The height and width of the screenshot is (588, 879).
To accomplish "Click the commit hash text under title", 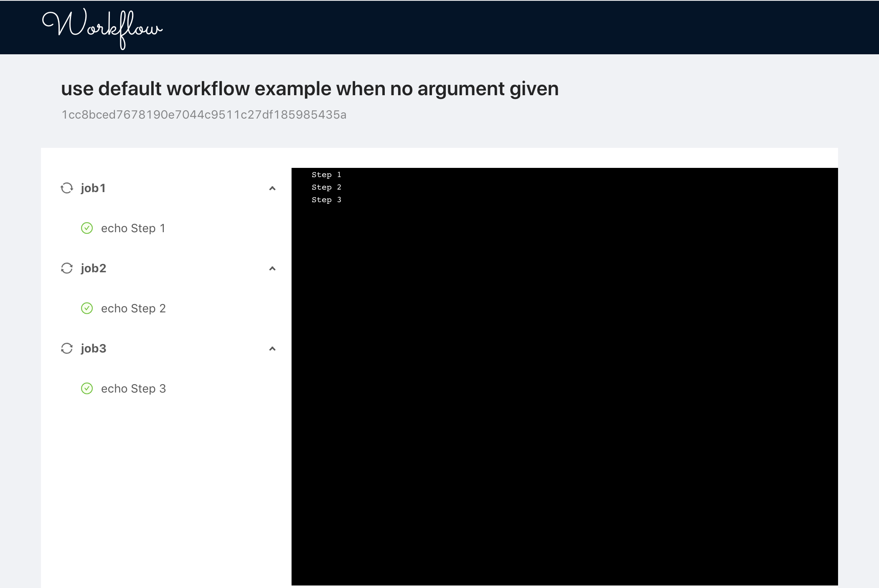I will (204, 114).
